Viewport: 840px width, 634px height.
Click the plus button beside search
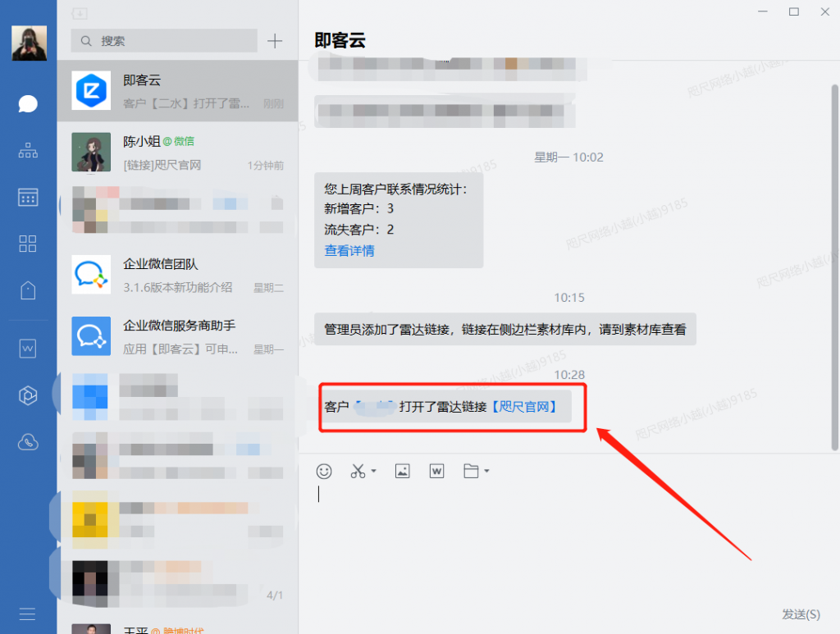coord(275,41)
